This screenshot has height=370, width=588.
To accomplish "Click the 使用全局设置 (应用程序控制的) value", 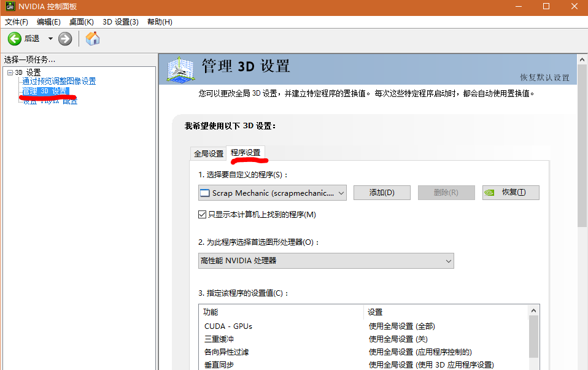I will tap(420, 352).
